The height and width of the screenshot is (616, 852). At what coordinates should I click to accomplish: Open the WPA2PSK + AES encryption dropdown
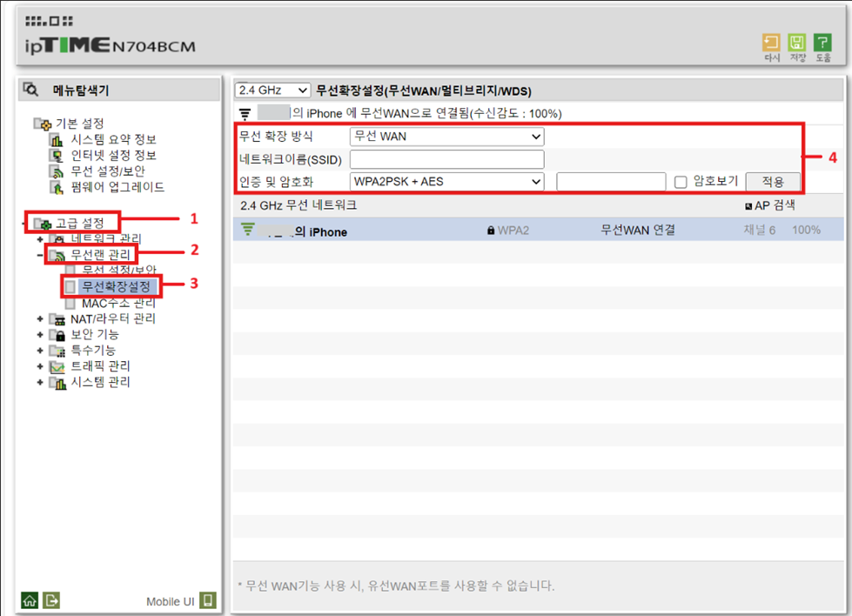[x=446, y=181]
